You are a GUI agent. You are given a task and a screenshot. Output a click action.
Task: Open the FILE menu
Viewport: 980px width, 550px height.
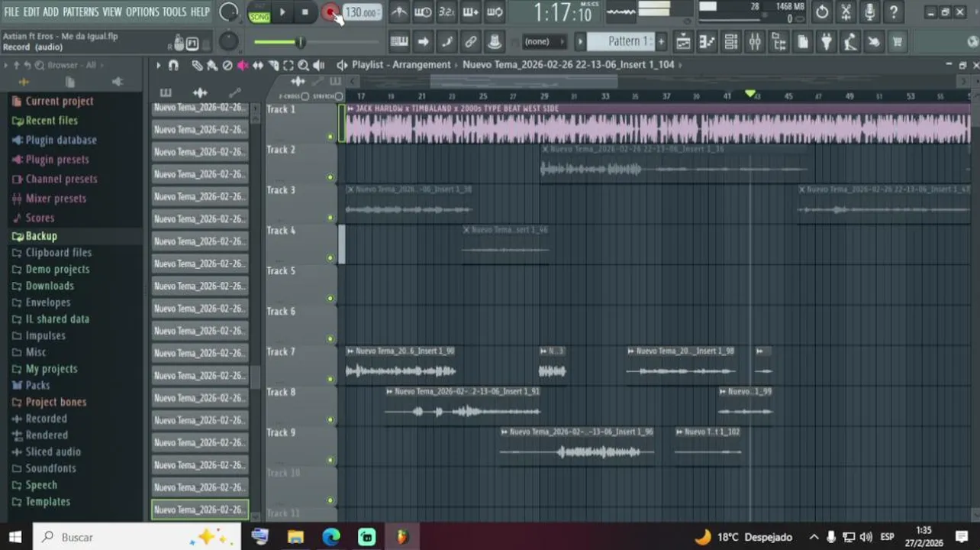11,12
